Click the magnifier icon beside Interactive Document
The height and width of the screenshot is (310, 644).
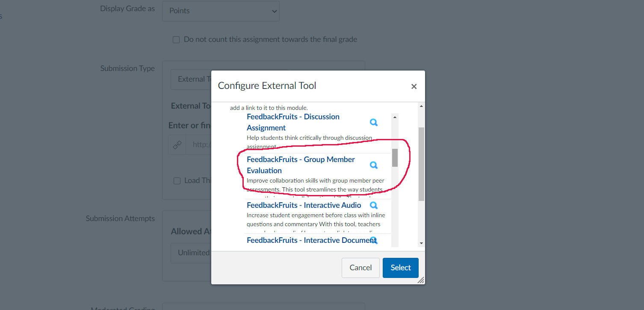374,240
